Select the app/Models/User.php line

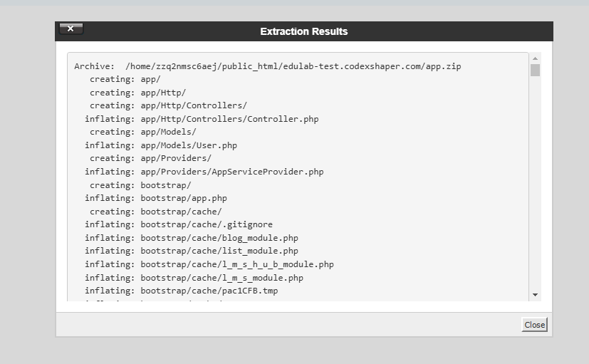coord(160,145)
